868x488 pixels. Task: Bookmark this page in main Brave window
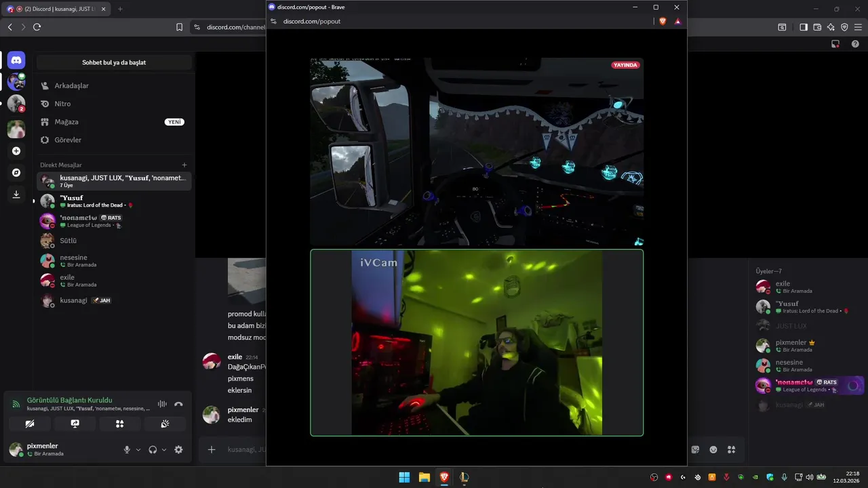179,27
